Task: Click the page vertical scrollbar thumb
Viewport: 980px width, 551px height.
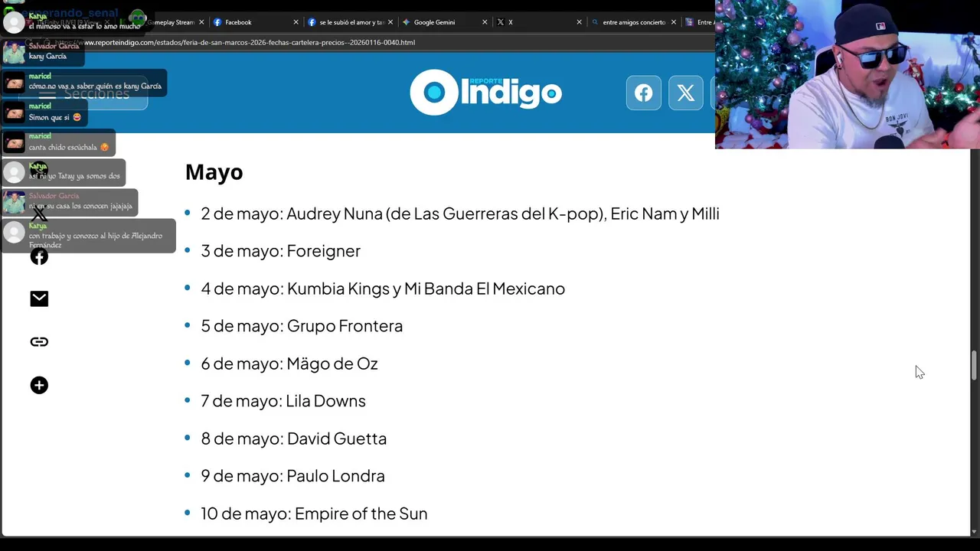Action: [x=974, y=365]
